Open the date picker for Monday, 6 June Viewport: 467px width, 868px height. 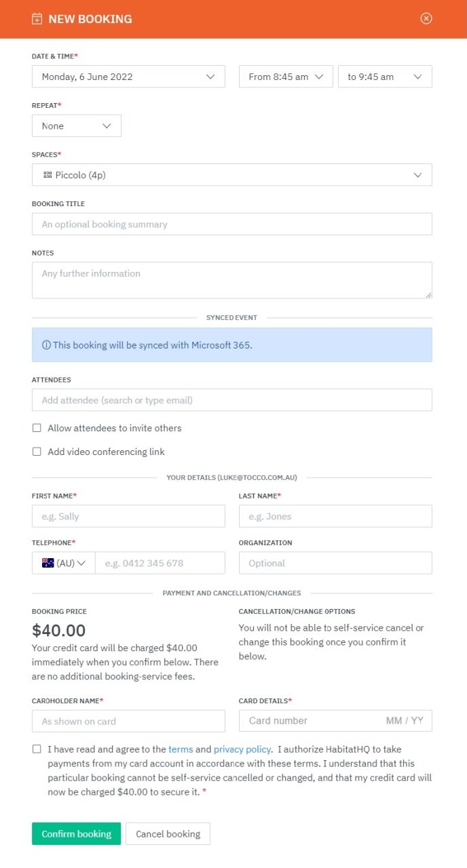pos(128,77)
